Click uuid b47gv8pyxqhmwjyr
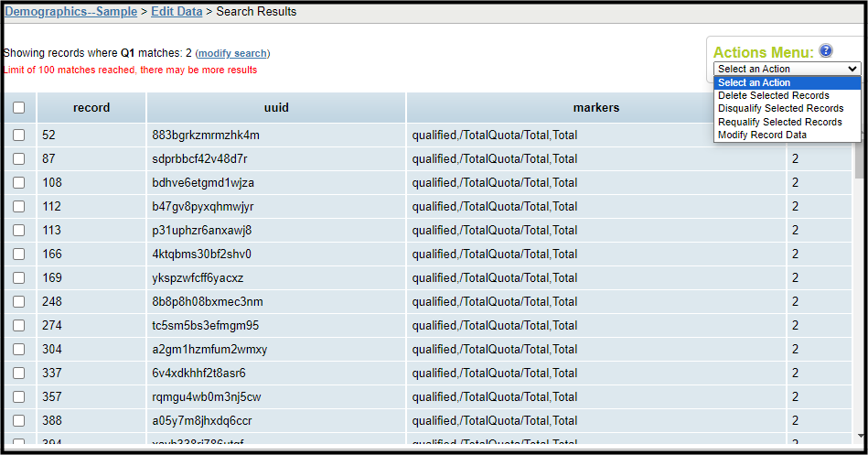Screen dimensions: 868x455 coord(203,206)
